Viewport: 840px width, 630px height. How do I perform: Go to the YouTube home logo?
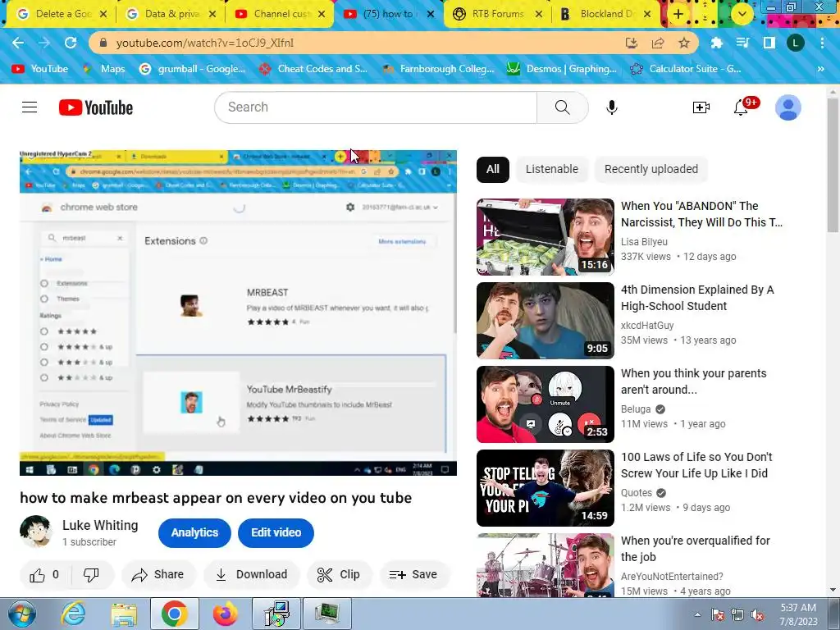(x=96, y=107)
